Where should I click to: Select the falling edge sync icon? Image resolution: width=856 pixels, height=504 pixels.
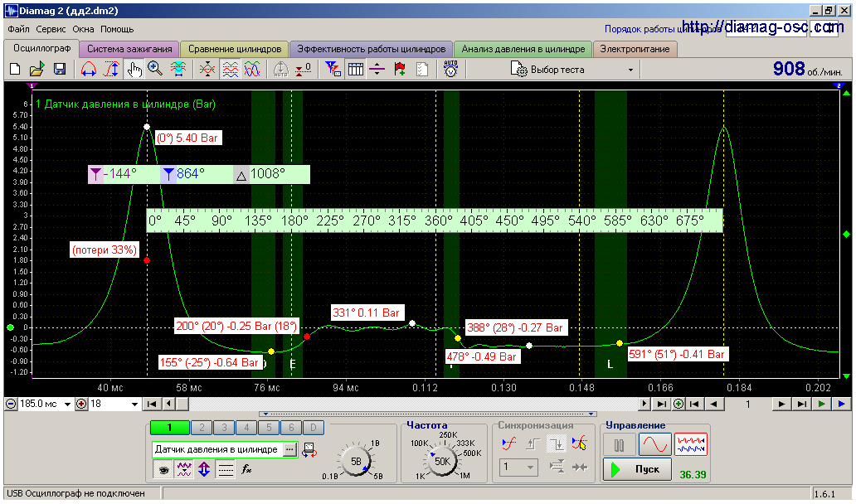click(x=557, y=444)
